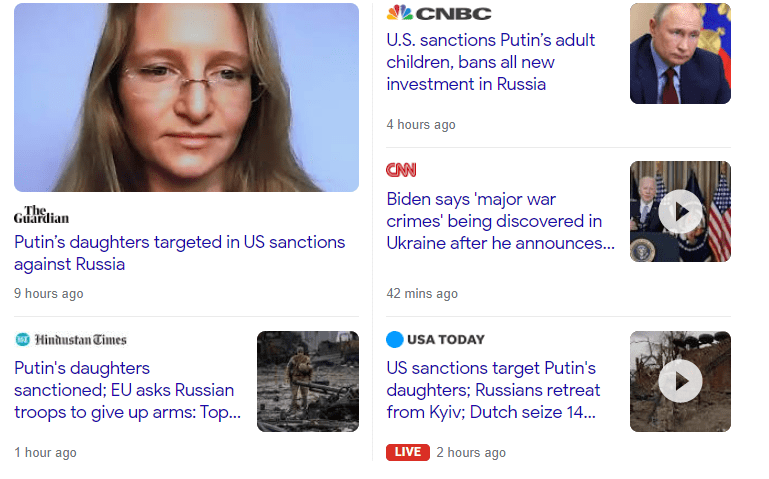Click the Hindustan Times logo icon

pyautogui.click(x=23, y=340)
